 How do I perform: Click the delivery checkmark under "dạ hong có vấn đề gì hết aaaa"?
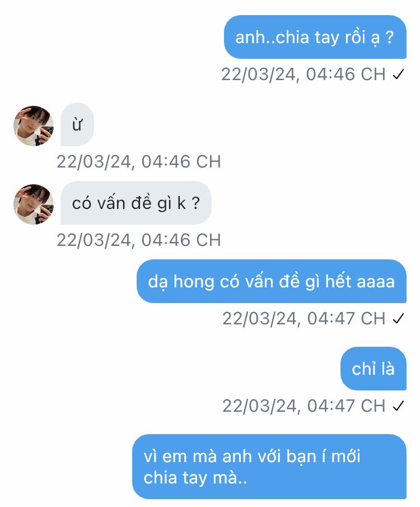coord(399,319)
